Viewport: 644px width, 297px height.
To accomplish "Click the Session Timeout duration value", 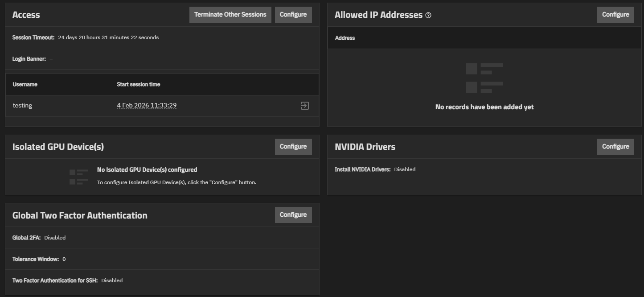I will pos(108,37).
